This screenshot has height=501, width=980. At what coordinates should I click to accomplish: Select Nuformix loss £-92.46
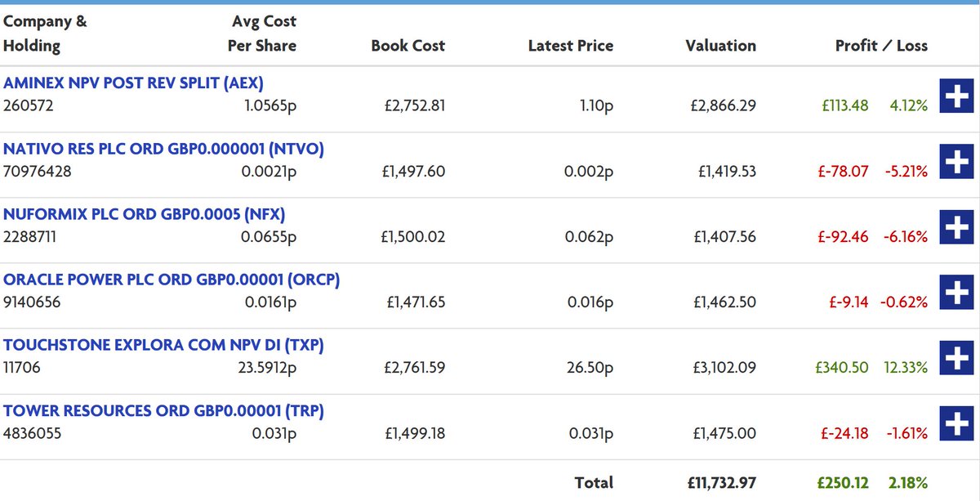[843, 236]
